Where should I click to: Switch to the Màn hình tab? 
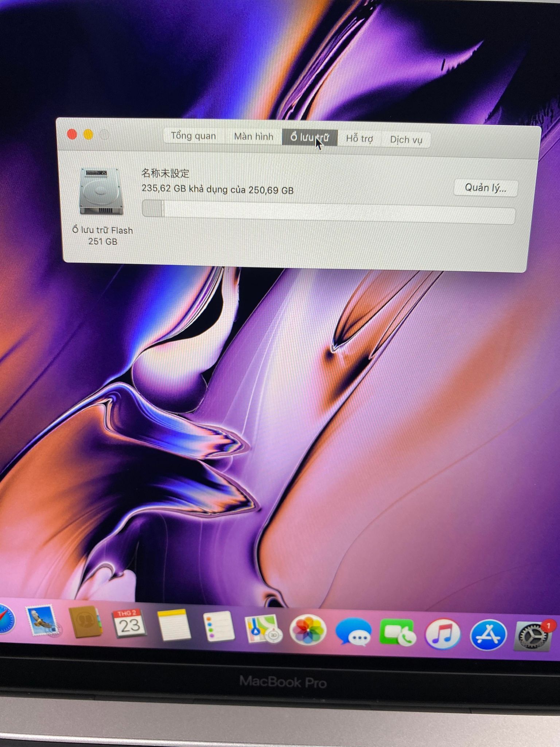coord(253,137)
